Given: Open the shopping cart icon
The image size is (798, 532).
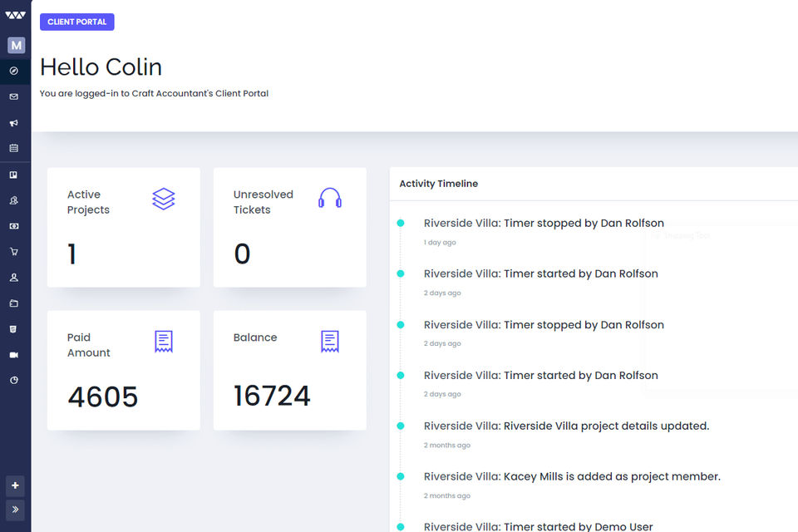Looking at the screenshot, I should 14,252.
